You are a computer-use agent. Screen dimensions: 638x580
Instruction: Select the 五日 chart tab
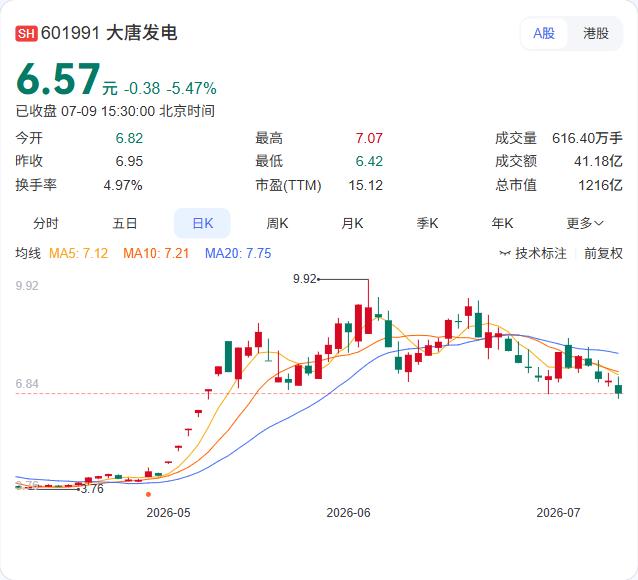(125, 223)
